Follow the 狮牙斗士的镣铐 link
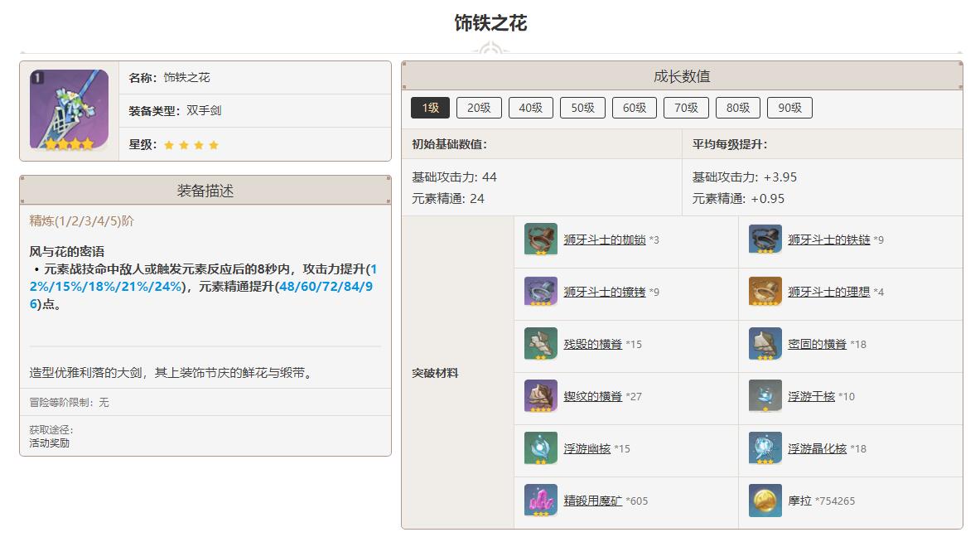 point(605,292)
